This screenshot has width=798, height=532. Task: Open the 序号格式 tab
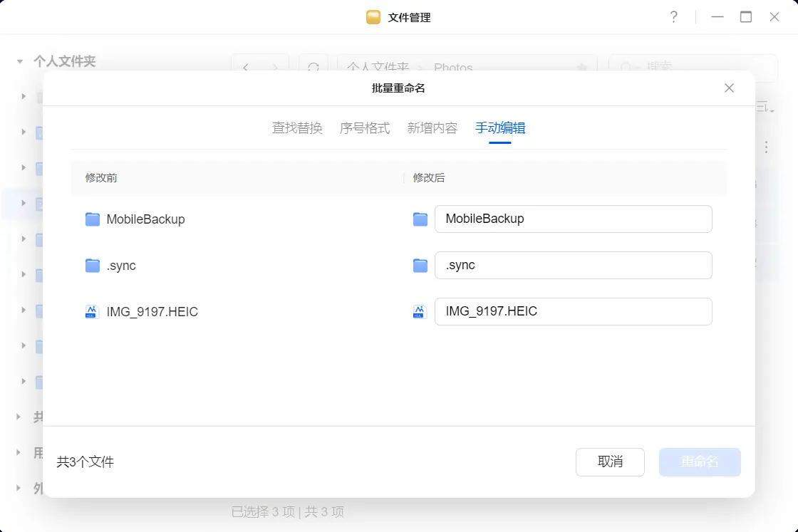(365, 128)
